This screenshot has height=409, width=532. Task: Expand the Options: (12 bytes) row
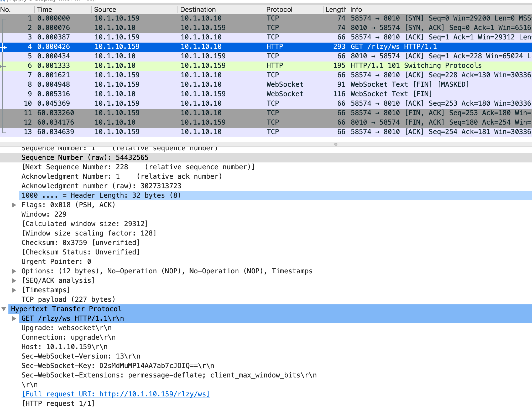point(14,271)
